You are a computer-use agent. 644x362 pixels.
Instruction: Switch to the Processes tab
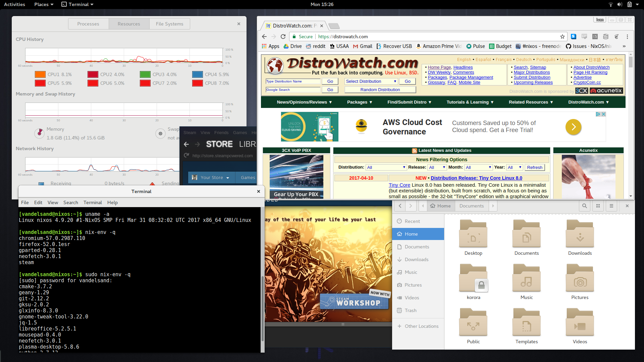pyautogui.click(x=88, y=24)
